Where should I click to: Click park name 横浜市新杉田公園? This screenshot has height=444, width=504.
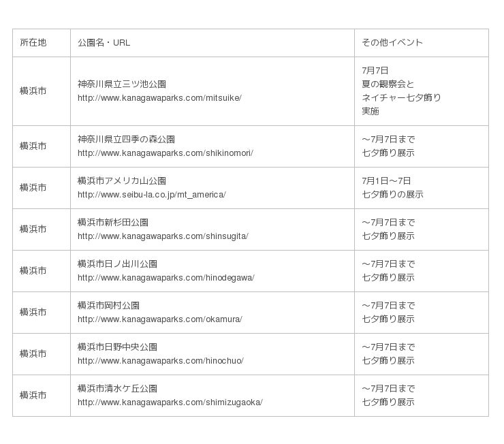[113, 223]
